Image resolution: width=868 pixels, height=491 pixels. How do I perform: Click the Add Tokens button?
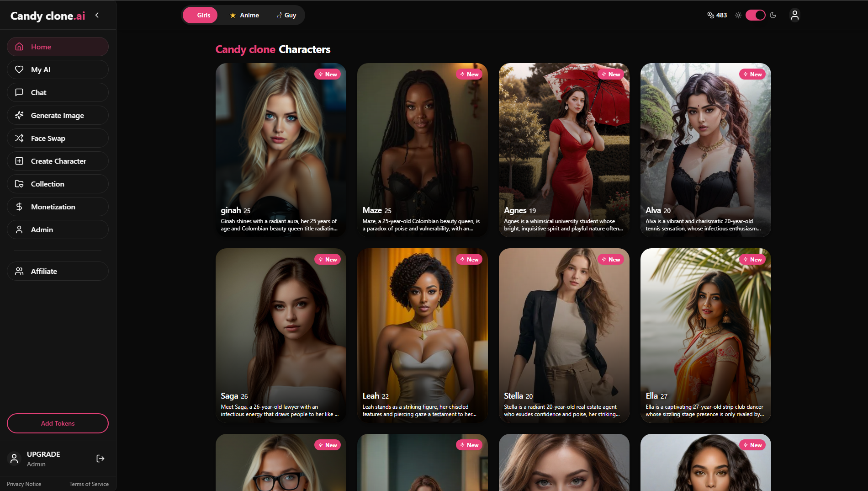(x=58, y=423)
